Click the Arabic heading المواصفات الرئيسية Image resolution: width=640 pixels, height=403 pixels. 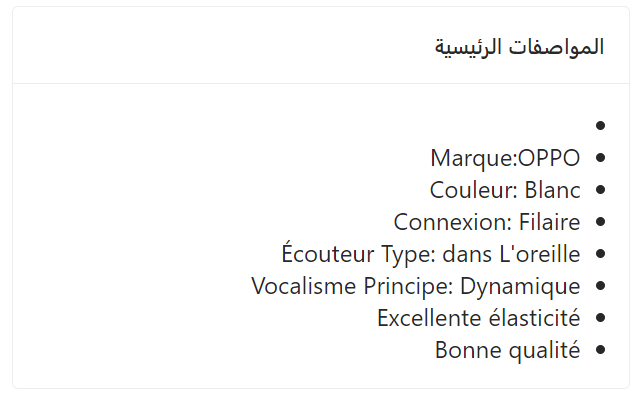[519, 47]
